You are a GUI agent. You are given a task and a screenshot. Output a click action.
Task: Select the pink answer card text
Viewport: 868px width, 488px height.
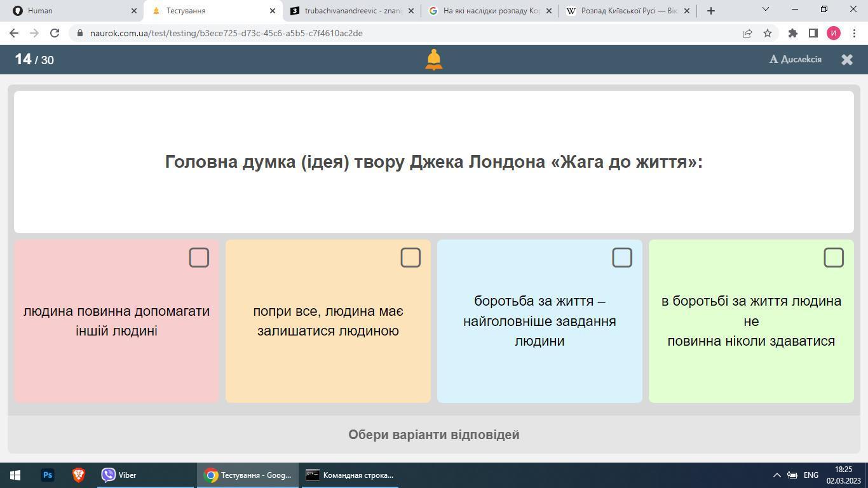(116, 321)
